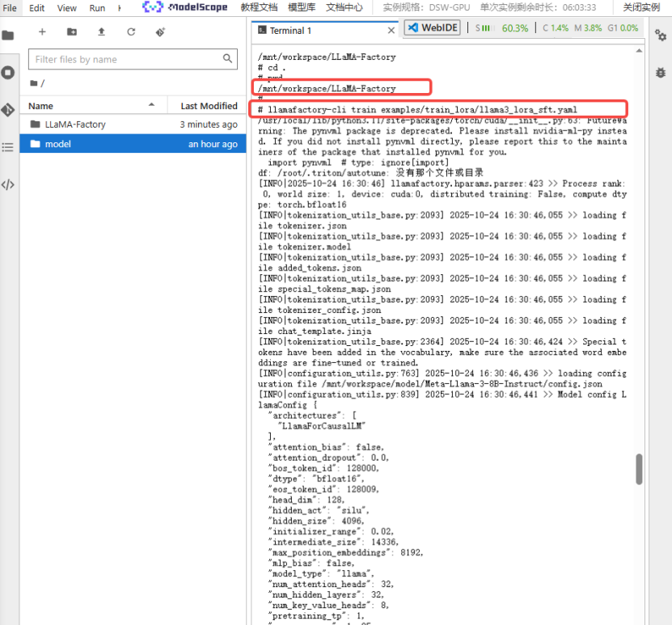
Task: Sort files by Last Modified column
Action: (x=209, y=106)
